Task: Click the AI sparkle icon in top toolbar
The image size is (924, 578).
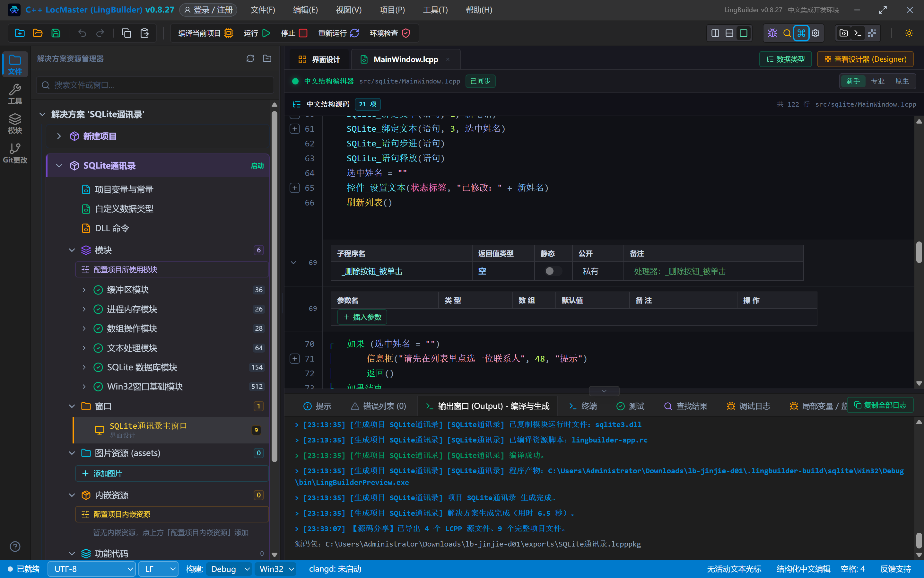Action: (x=872, y=33)
